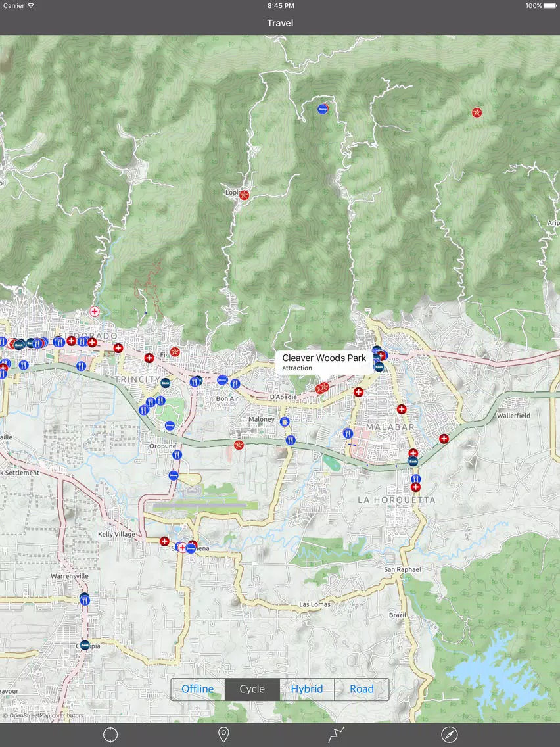560x747 pixels.
Task: Tap the Bon Air place label
Action: 227,398
